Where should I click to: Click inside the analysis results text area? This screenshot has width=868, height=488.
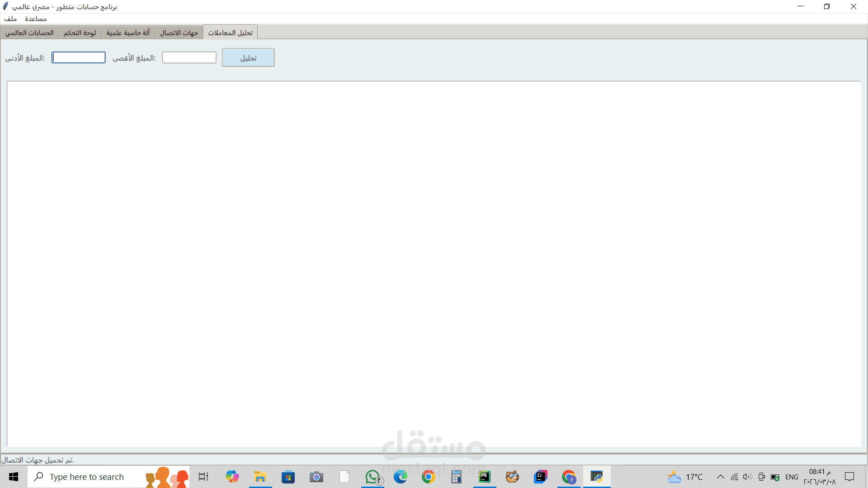tap(434, 262)
